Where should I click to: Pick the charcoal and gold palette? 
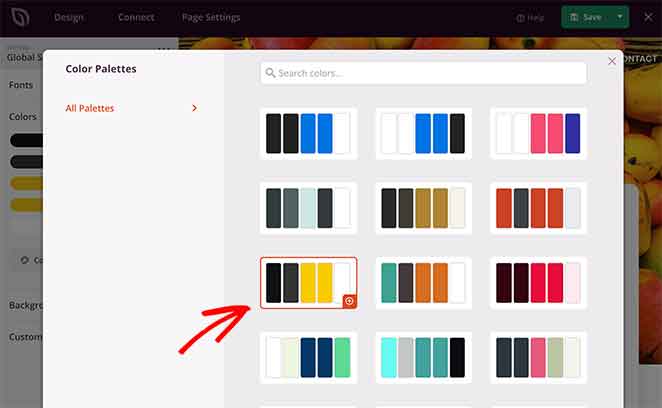[x=423, y=208]
